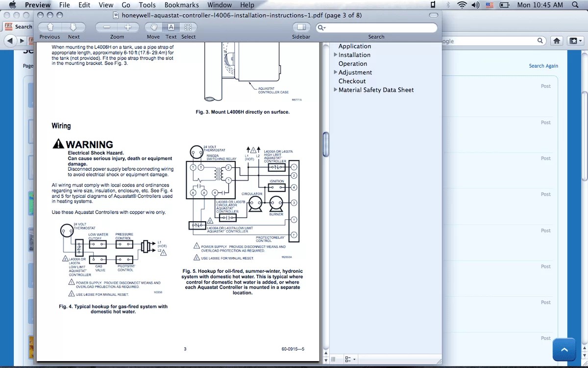Screen dimensions: 588x368
Task: Click the WARNING heading in the document
Action: 83,144
